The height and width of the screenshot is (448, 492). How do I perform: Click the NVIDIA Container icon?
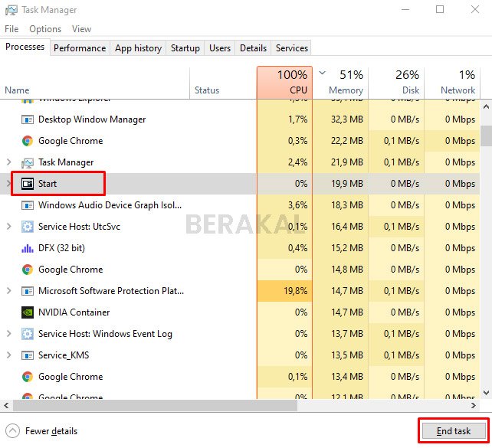click(28, 312)
